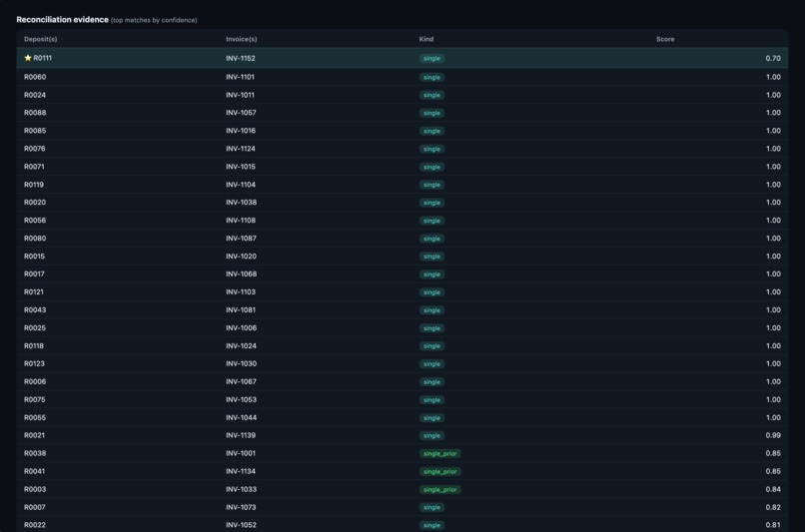Click the Deposit(s) column header

(x=41, y=39)
